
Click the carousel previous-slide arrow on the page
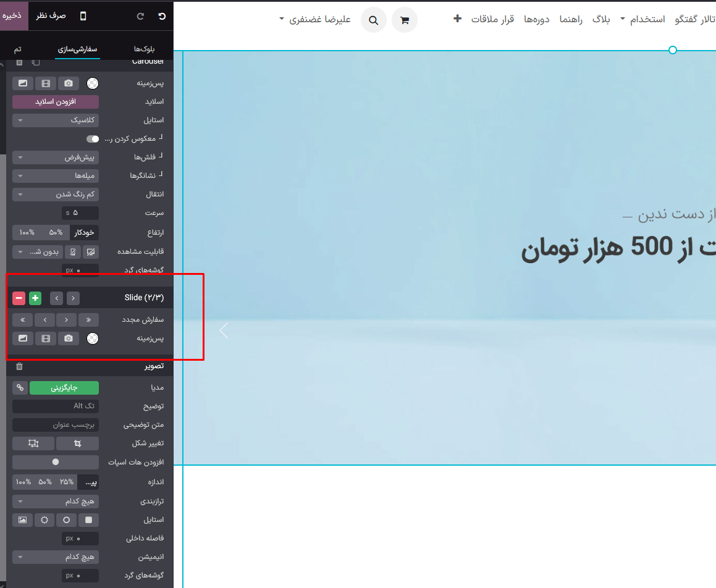224,330
